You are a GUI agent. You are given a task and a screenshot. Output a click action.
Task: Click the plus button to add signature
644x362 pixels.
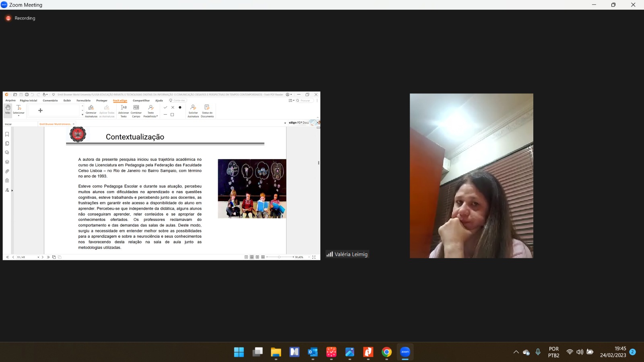[40, 111]
